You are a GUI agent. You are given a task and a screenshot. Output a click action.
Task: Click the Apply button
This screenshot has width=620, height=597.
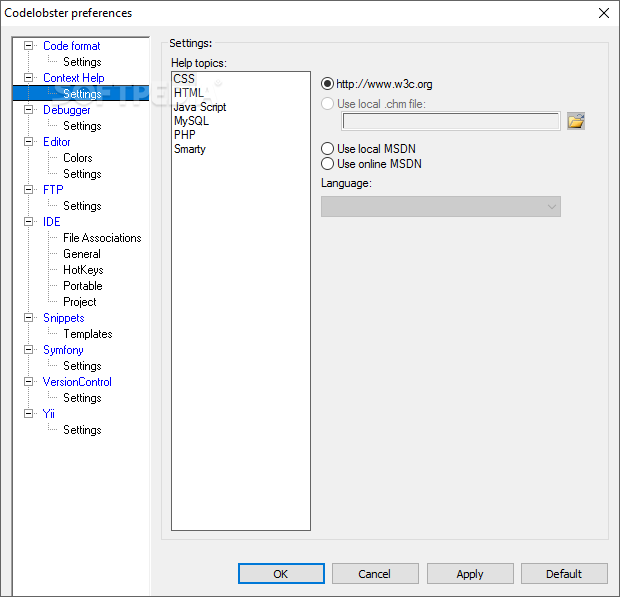470,574
